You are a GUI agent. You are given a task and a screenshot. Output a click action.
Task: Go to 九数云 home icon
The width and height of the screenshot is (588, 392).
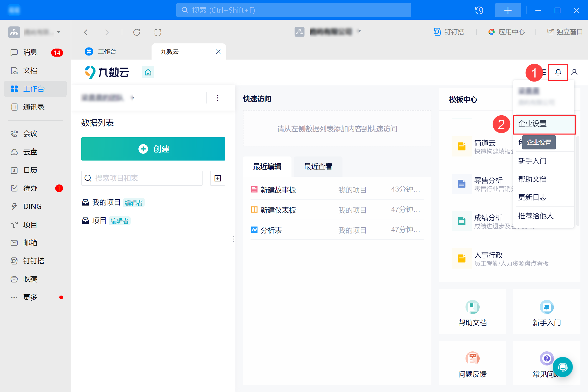[148, 72]
